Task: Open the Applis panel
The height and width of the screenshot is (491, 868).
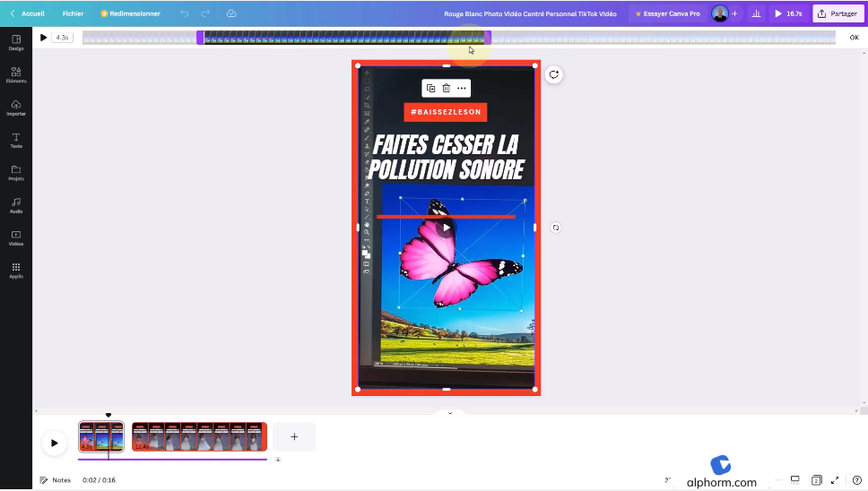Action: click(x=16, y=270)
